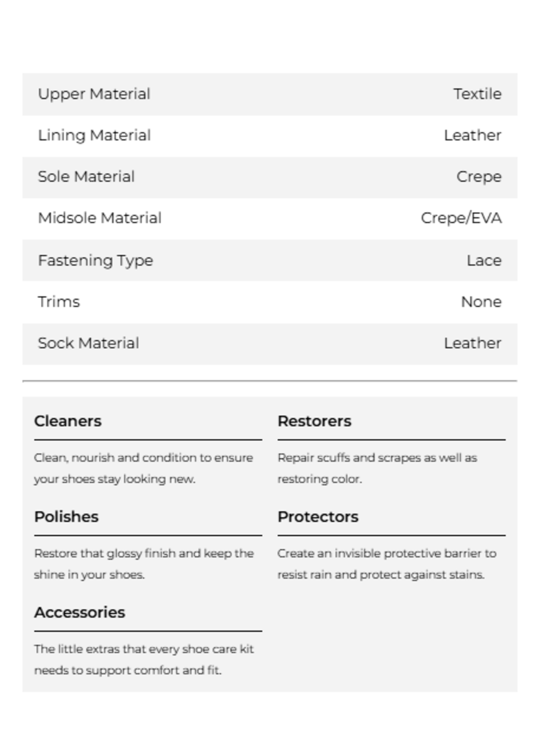This screenshot has width=540, height=756.
Task: Click the Lace fastening value
Action: coord(484,260)
